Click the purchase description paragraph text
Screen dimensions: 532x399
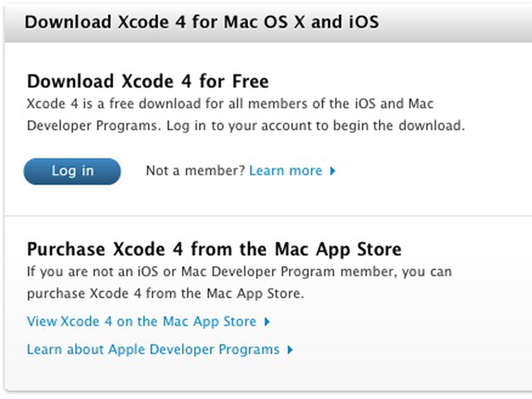(239, 272)
